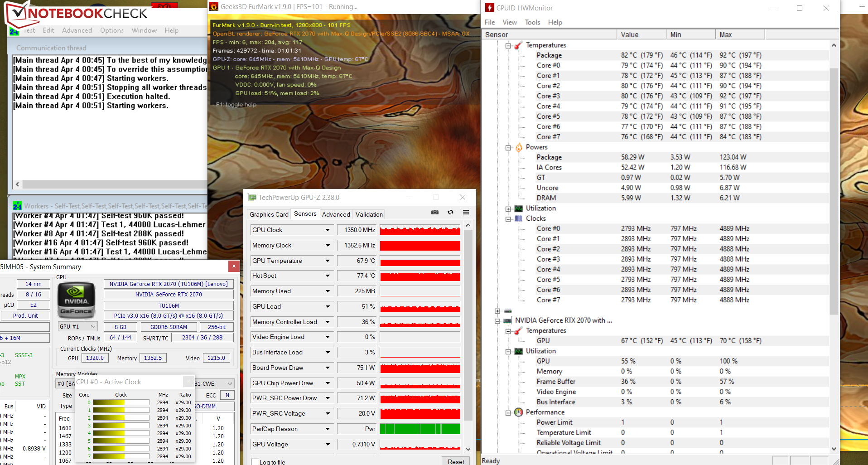The image size is (868, 465).
Task: Expand the CPU Utilization tree node
Action: (x=508, y=208)
